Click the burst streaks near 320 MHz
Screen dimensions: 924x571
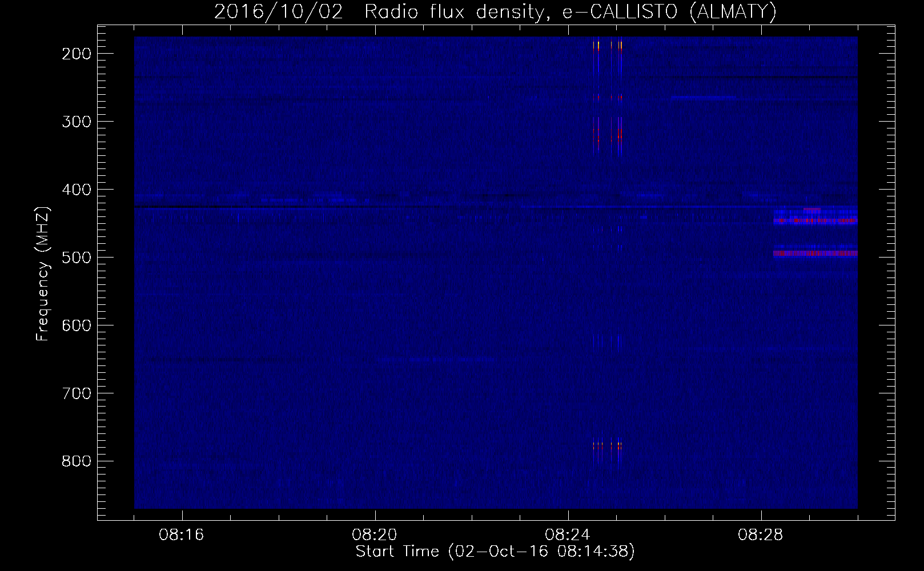(608, 135)
